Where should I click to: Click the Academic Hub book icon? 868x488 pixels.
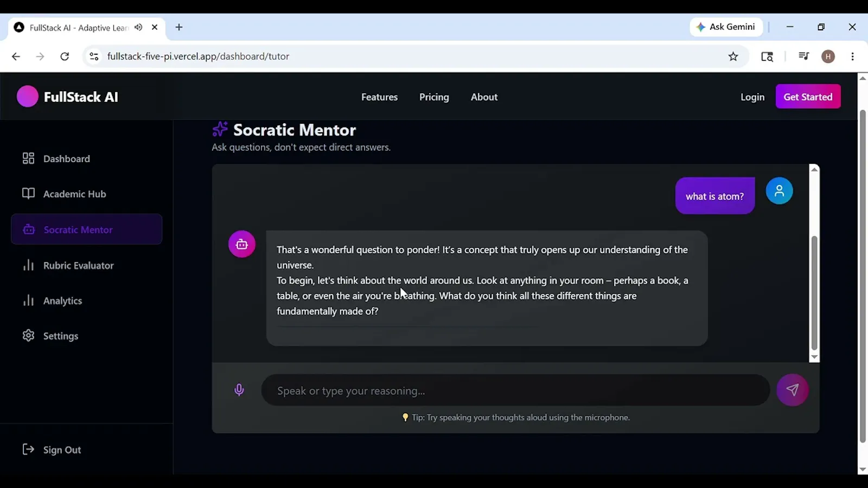tap(28, 194)
